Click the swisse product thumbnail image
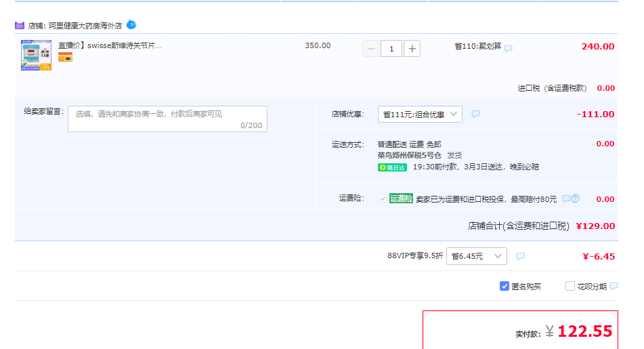The height and width of the screenshot is (349, 644). point(36,55)
